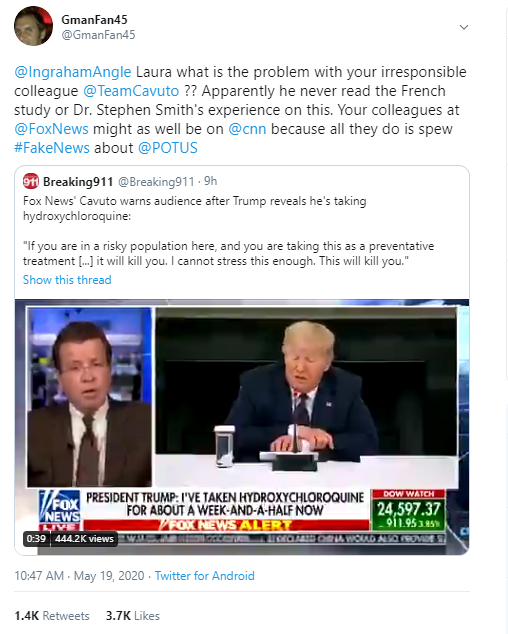Open GmanFan45 profile avatar

click(x=33, y=26)
